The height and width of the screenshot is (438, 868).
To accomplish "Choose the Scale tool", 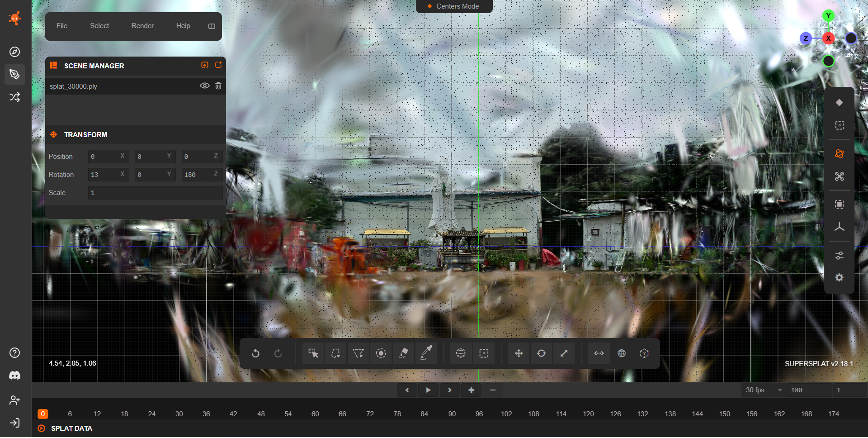I will coord(564,353).
